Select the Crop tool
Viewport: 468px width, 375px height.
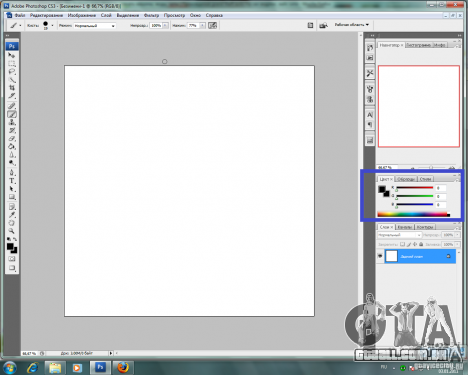pyautogui.click(x=12, y=88)
